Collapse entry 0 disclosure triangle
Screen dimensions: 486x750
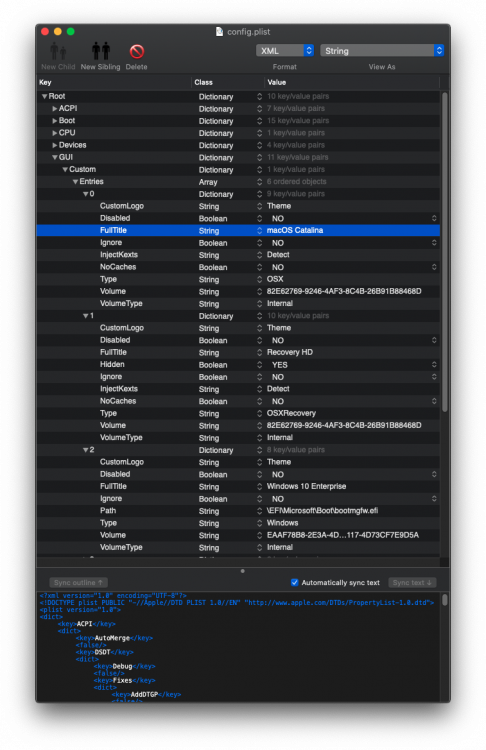tap(86, 194)
